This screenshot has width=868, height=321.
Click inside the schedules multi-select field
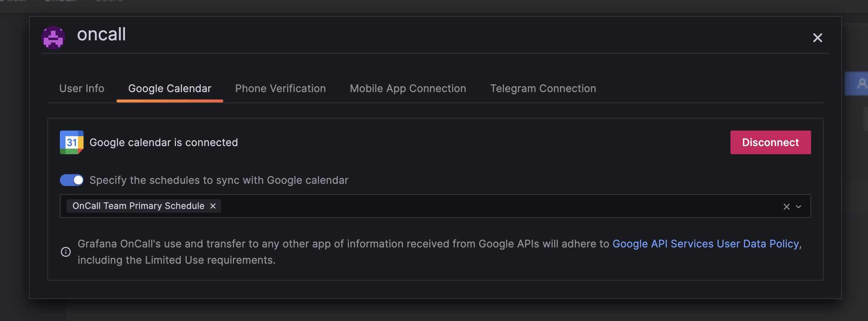(481, 206)
